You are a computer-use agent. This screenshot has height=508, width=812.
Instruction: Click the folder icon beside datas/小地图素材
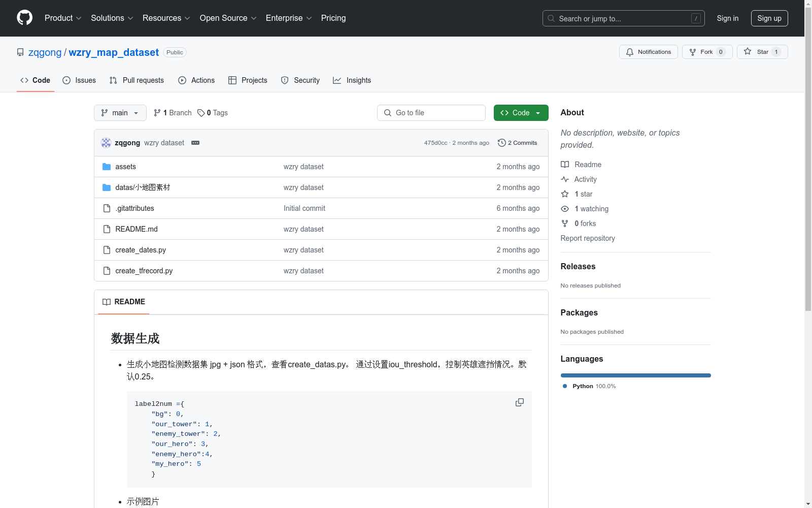pos(107,187)
